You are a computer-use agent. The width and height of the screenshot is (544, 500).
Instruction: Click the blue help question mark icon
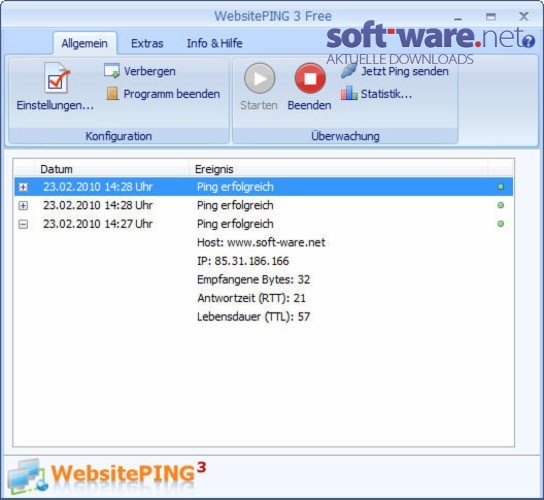(x=528, y=41)
